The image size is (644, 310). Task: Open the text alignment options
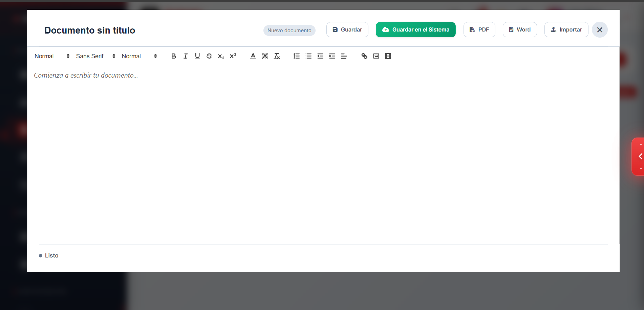pos(344,56)
